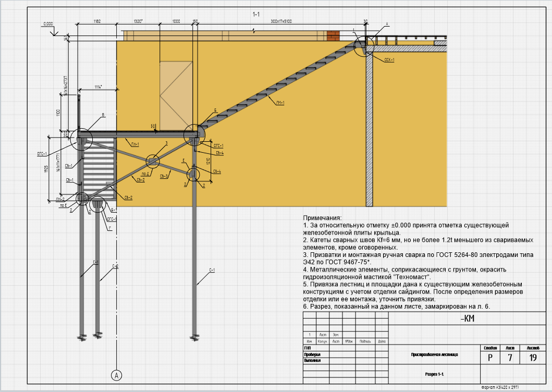The height and width of the screenshot is (392, 552).
Task: Select the stage cell containing Р
Action: click(490, 358)
